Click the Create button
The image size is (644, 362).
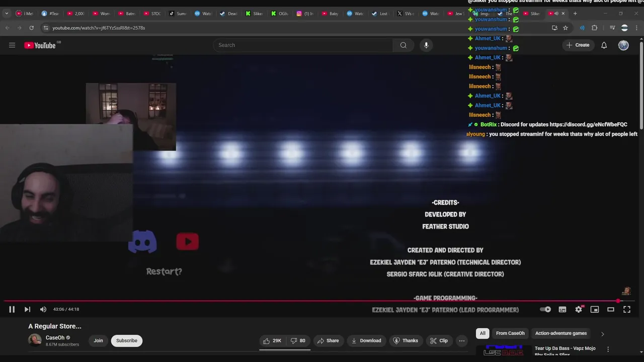tap(578, 45)
